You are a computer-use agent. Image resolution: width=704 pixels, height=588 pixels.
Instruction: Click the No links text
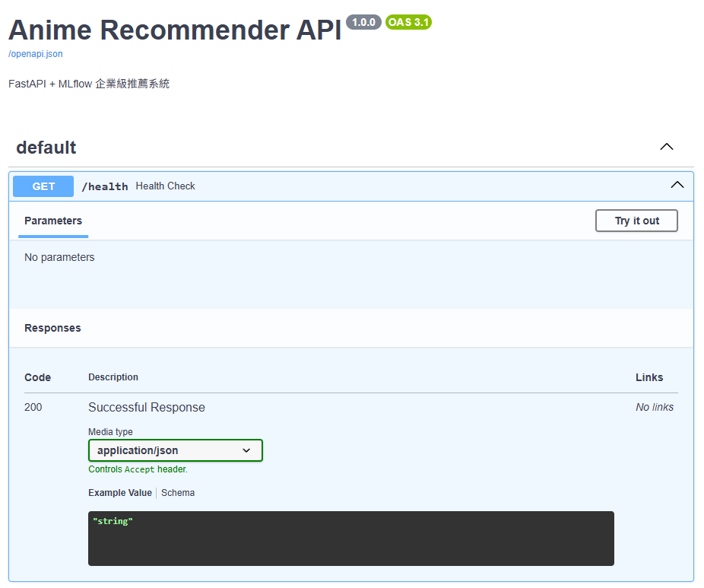coord(655,408)
